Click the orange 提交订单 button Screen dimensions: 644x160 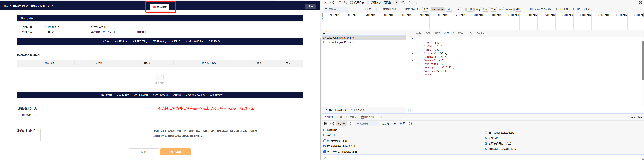(x=176, y=152)
